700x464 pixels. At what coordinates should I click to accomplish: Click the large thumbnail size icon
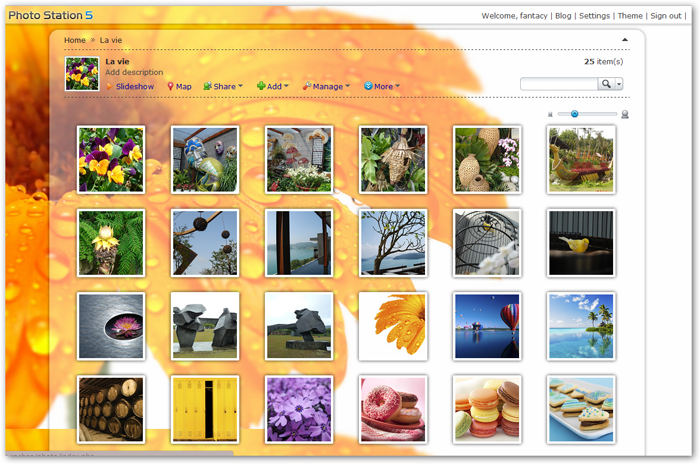click(625, 114)
